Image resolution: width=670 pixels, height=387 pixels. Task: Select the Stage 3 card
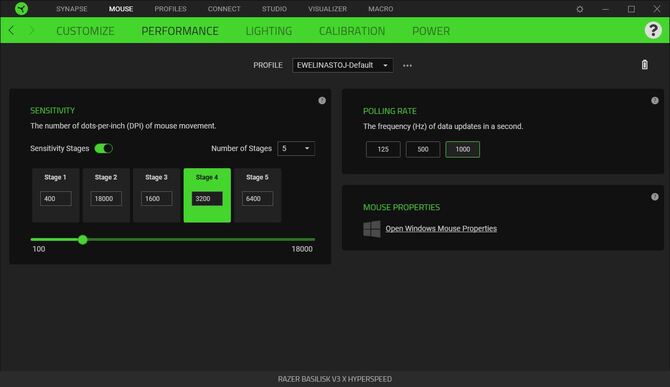(156, 195)
